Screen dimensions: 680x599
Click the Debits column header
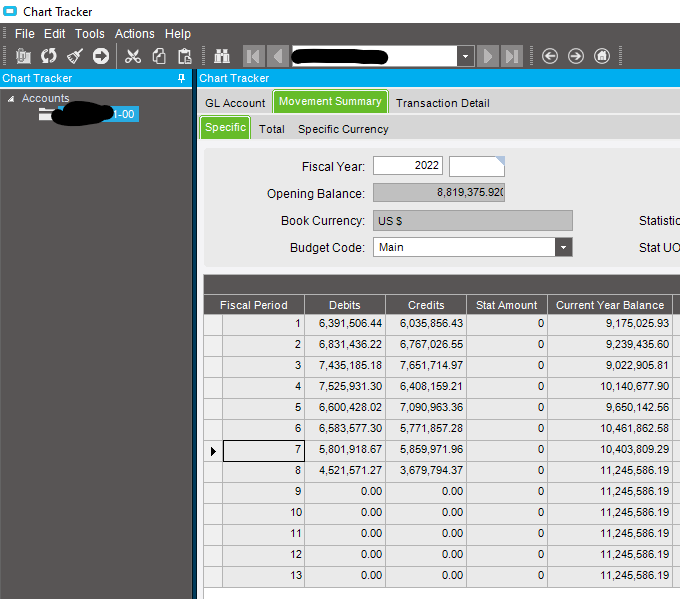tap(345, 305)
